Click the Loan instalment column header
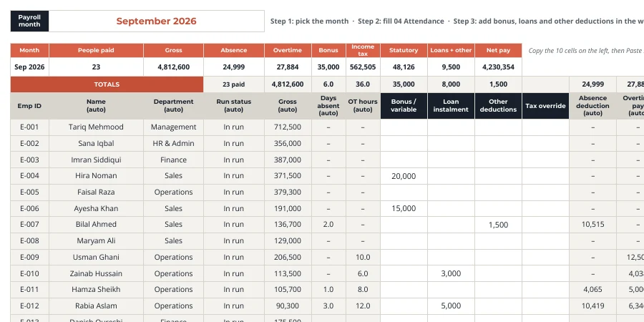This screenshot has height=322, width=644. [x=451, y=106]
